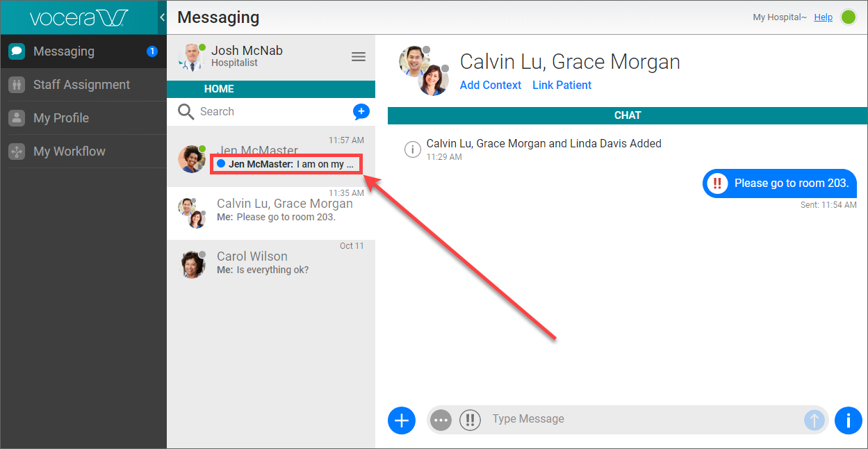The width and height of the screenshot is (868, 449).
Task: Click the Link Patient link
Action: 562,85
